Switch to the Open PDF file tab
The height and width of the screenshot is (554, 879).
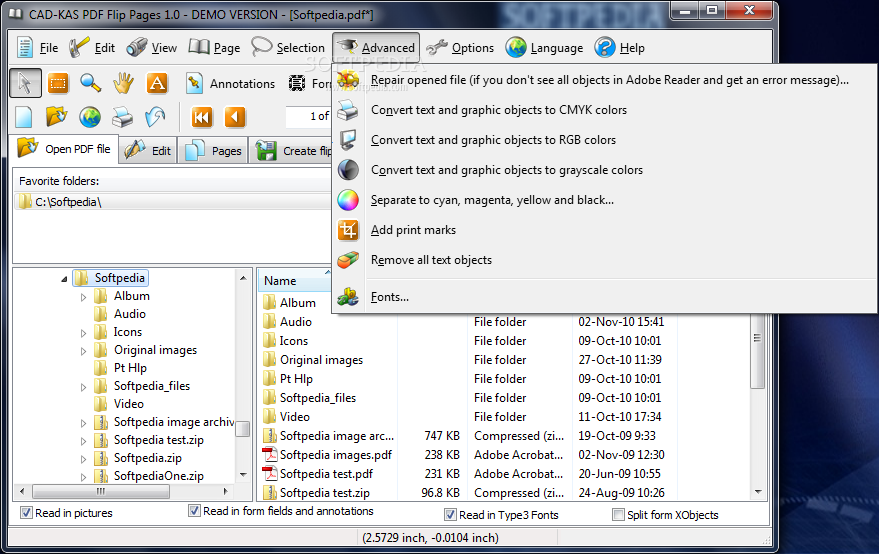64,149
